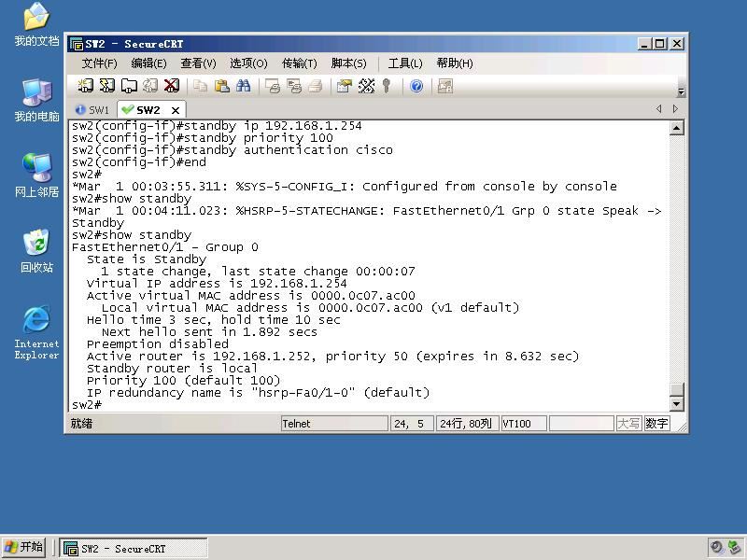The height and width of the screenshot is (560, 747).
Task: Open the 开始 start button
Action: point(23,547)
